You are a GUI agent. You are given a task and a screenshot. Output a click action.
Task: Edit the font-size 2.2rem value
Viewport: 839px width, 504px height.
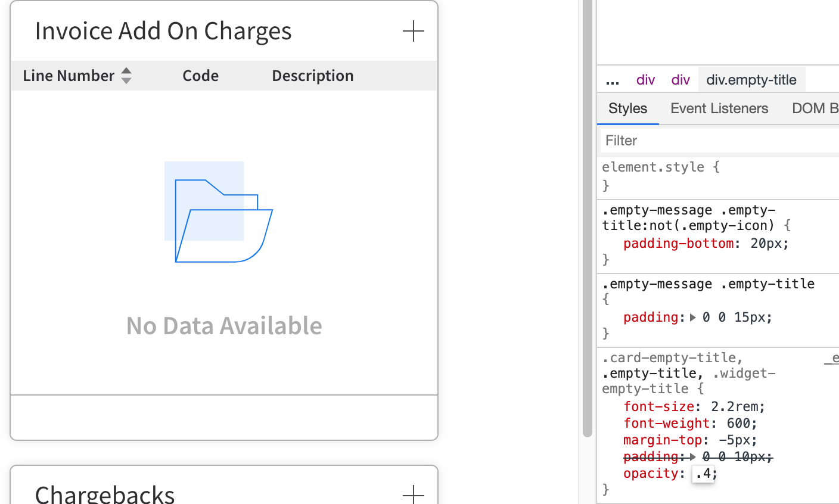point(734,407)
